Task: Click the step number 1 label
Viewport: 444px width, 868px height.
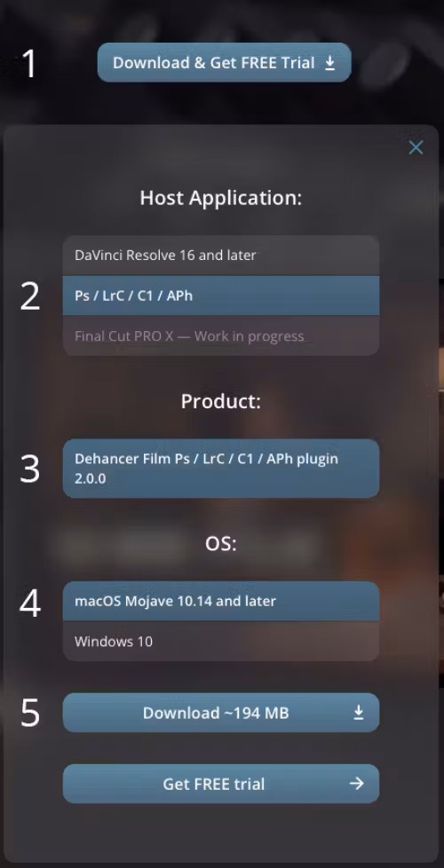Action: click(28, 63)
